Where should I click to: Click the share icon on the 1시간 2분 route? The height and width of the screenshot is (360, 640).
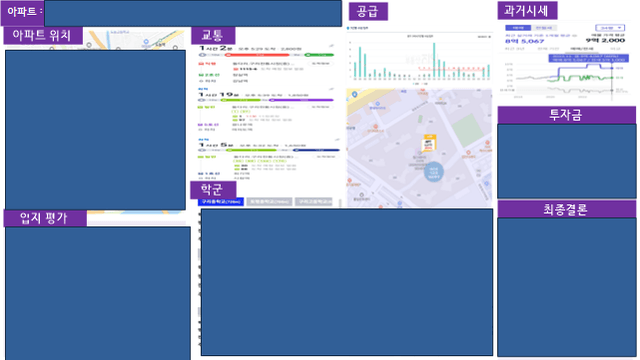click(331, 46)
